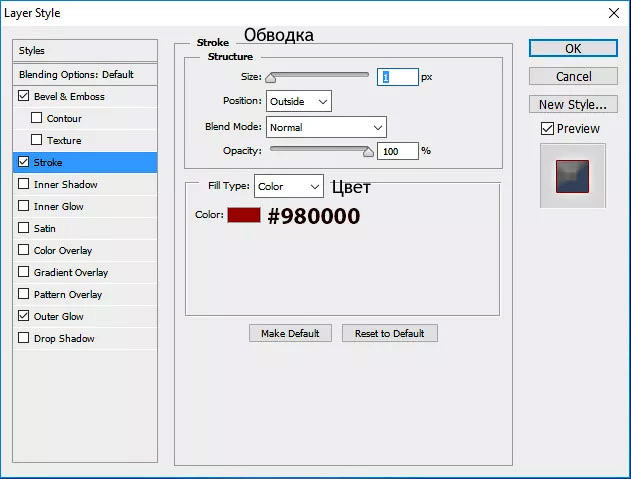Open the Color Overlay settings label
The height and width of the screenshot is (479, 631).
tap(63, 251)
